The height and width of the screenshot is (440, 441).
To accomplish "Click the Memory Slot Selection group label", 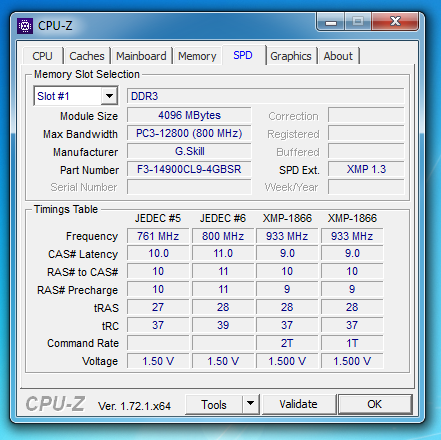I will [87, 74].
